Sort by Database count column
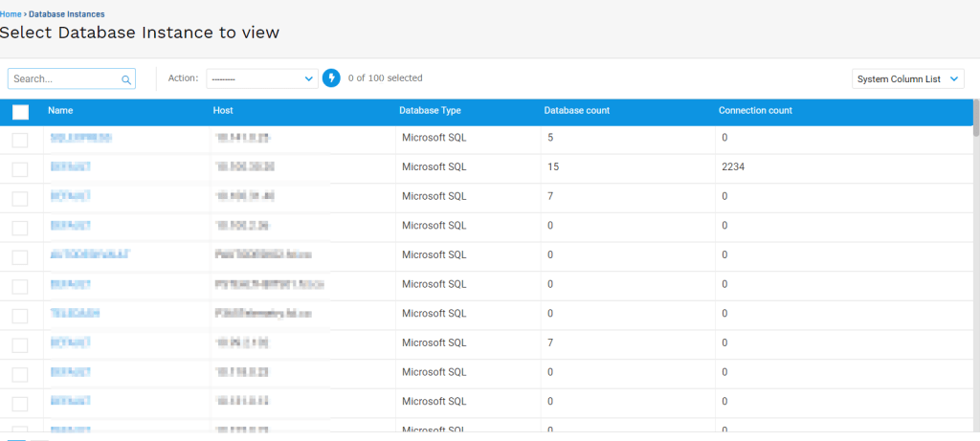The height and width of the screenshot is (441, 980). click(x=577, y=111)
